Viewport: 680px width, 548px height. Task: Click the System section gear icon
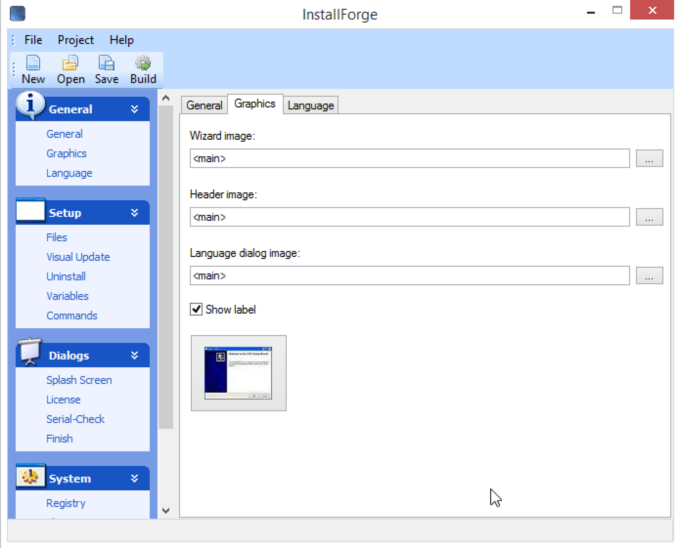point(30,476)
